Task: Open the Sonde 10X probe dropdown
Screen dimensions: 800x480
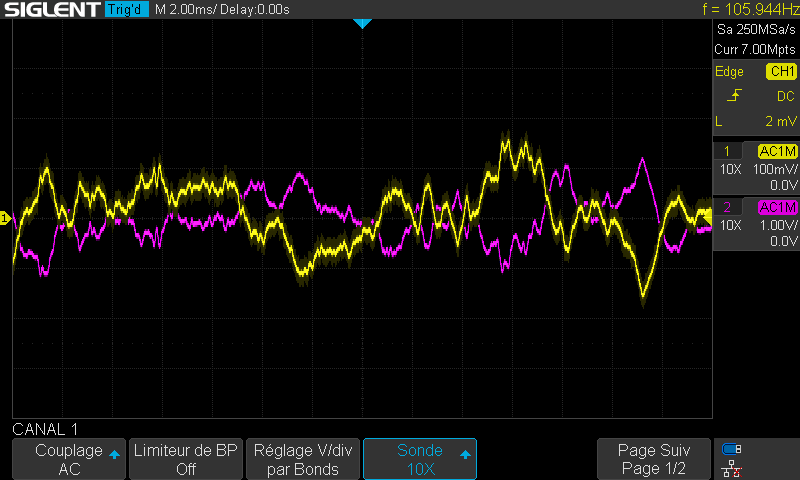Action: pos(419,459)
